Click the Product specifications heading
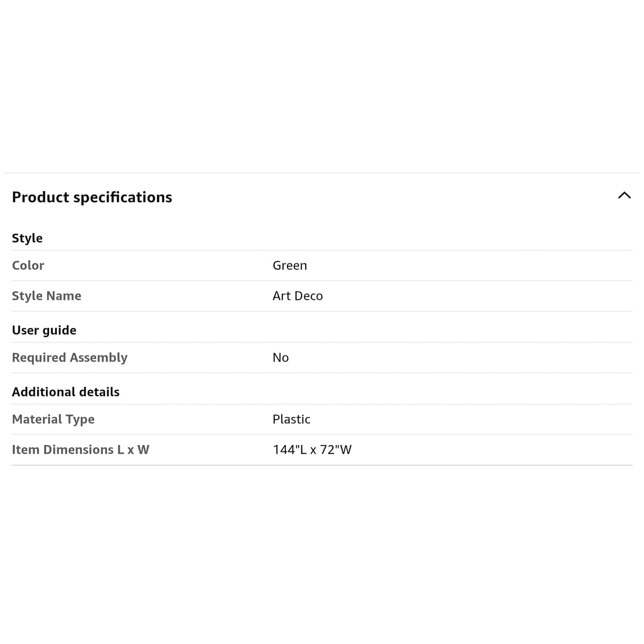The image size is (644, 644). click(92, 197)
